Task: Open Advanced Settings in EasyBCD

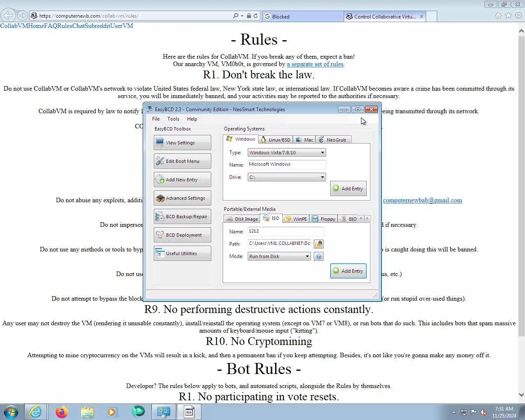Action: coord(183,198)
